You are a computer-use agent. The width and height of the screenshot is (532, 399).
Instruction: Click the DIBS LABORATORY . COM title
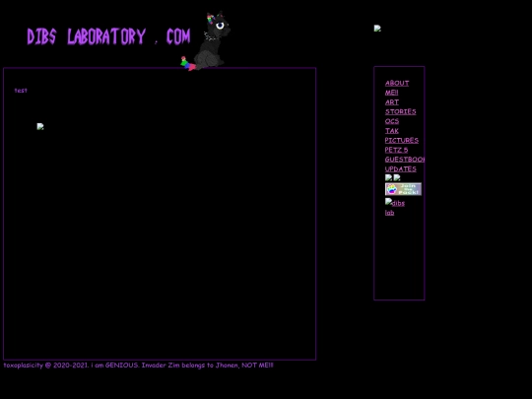pyautogui.click(x=108, y=36)
